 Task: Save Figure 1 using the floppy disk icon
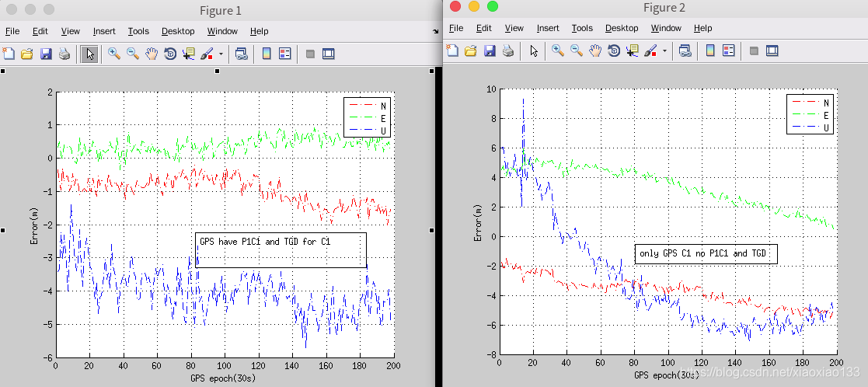[45, 53]
